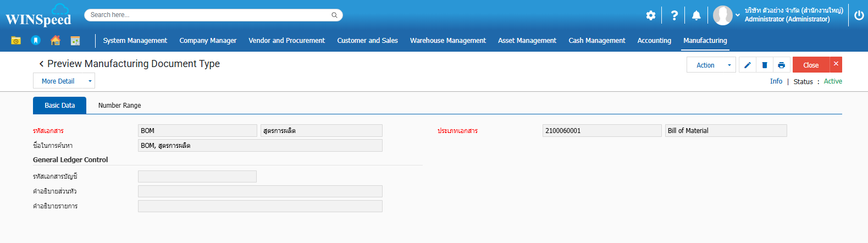
Task: Expand the More Detail dropdown
Action: click(64, 81)
